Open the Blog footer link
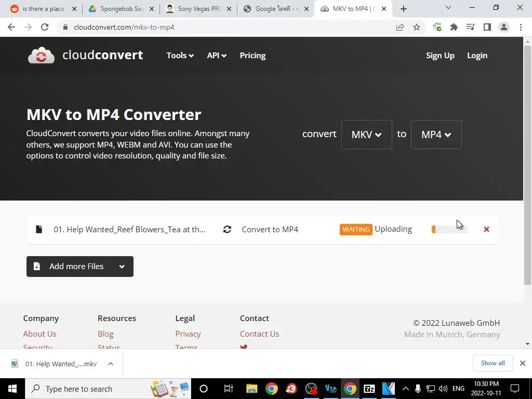 (105, 334)
